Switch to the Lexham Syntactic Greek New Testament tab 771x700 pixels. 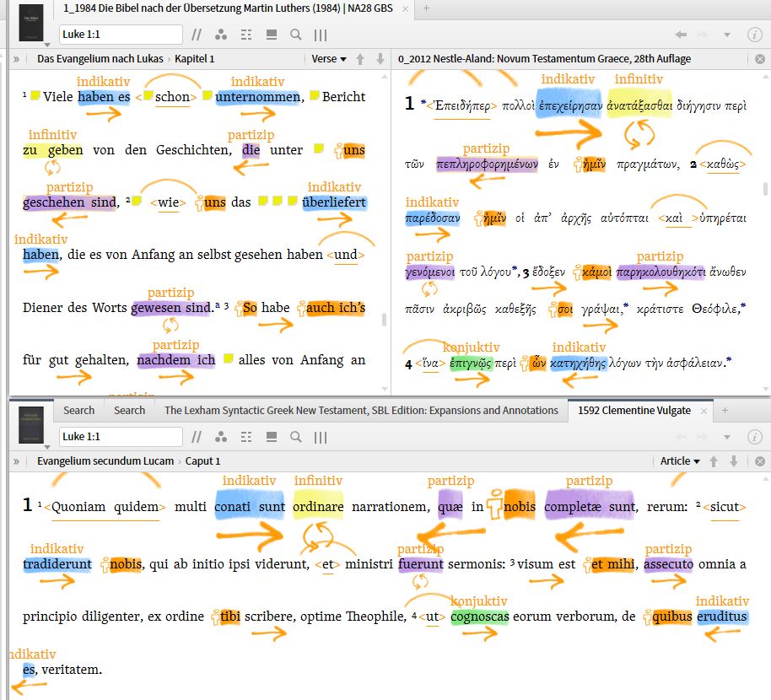click(x=361, y=411)
